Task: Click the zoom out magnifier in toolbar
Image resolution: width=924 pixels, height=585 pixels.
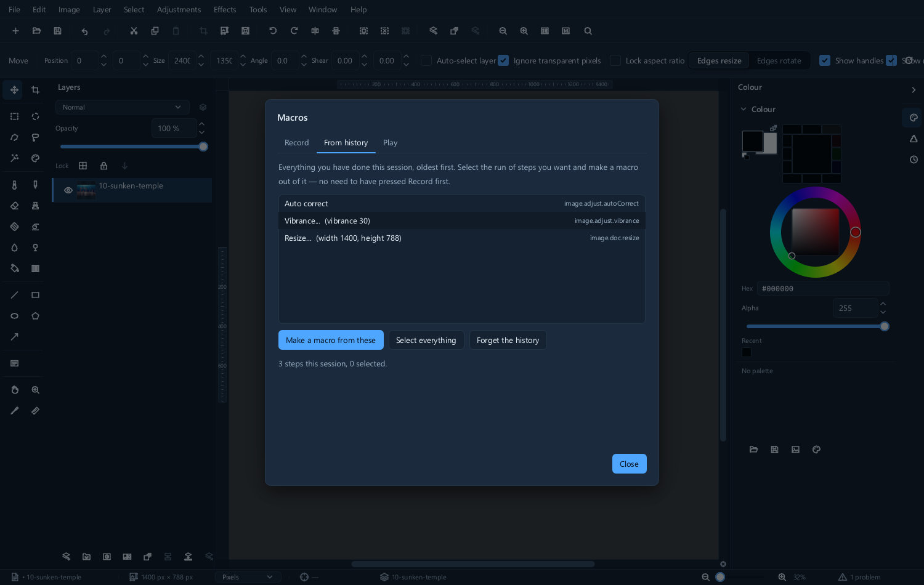Action: point(503,31)
